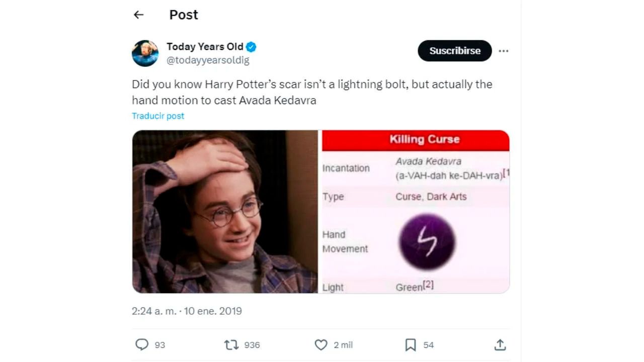Click the repost arrows icon
Image resolution: width=644 pixels, height=362 pixels.
231,345
